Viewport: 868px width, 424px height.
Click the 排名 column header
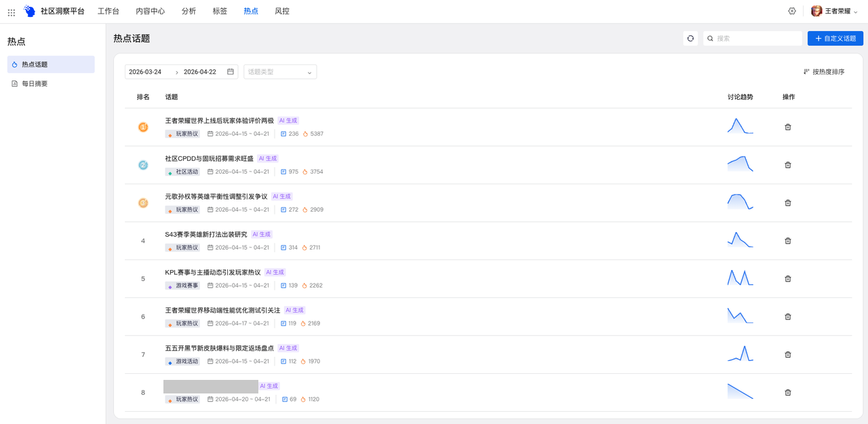click(x=143, y=97)
